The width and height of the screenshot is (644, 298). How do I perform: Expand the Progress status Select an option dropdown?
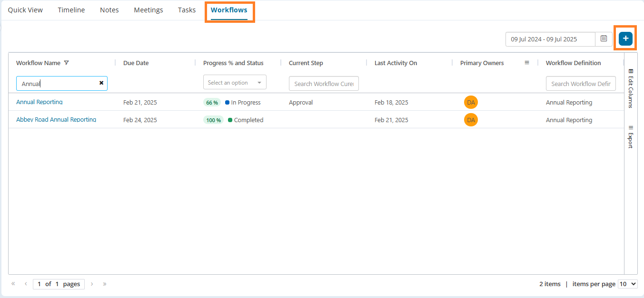(x=235, y=82)
